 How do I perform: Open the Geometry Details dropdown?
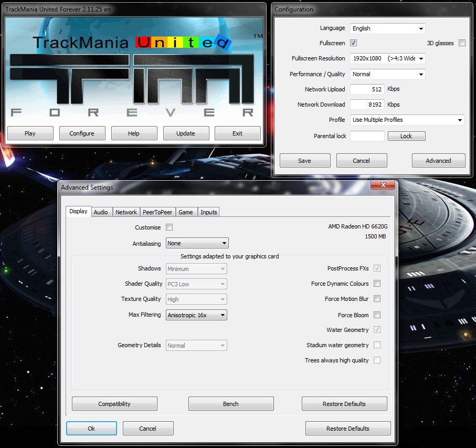tap(196, 346)
